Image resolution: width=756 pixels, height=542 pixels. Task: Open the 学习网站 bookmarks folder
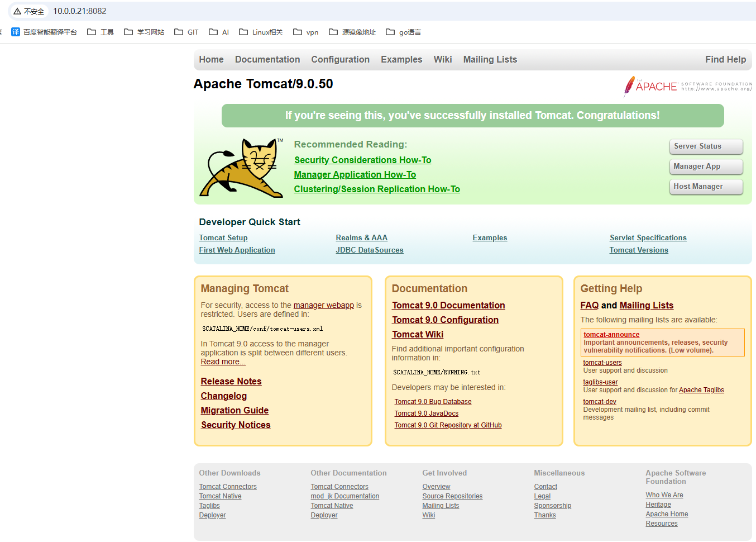144,32
